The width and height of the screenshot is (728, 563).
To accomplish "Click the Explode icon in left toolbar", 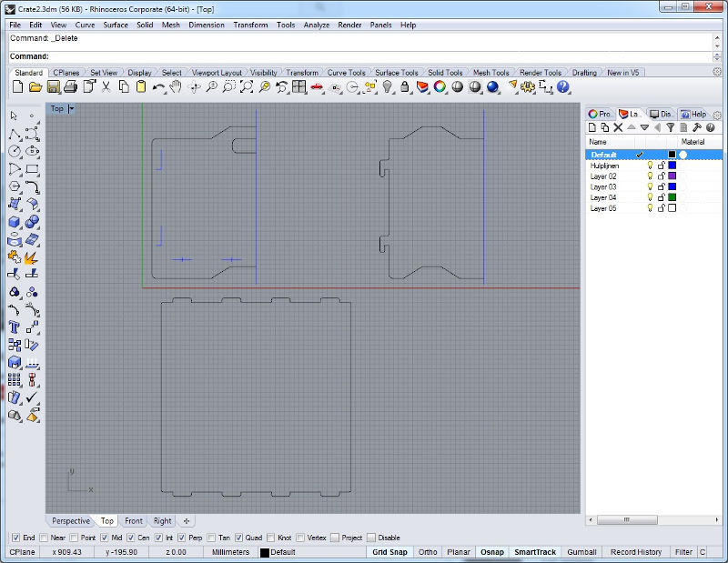I will click(32, 257).
